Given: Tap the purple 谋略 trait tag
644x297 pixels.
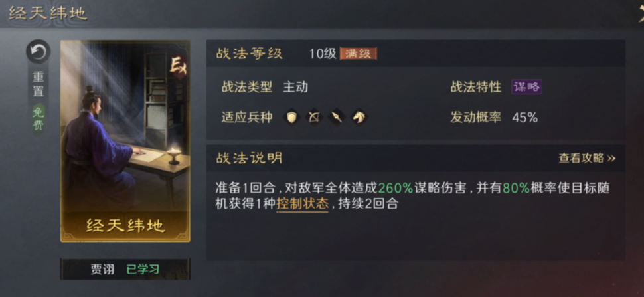Looking at the screenshot, I should tap(526, 86).
